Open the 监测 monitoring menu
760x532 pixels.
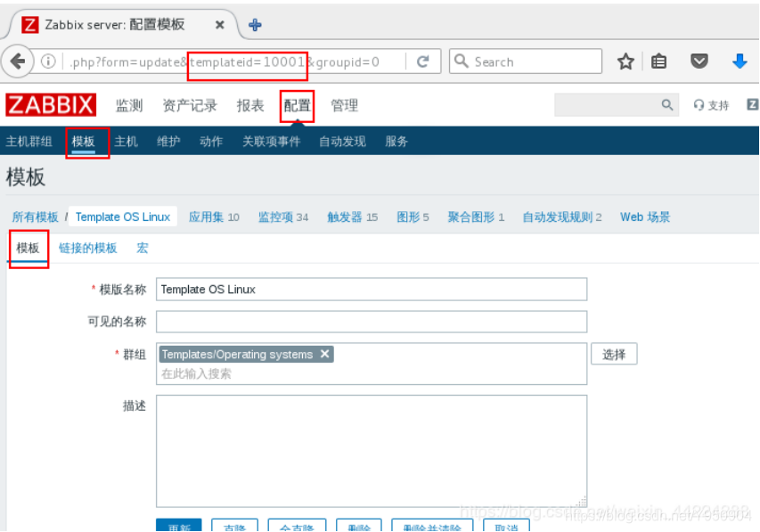click(x=129, y=105)
